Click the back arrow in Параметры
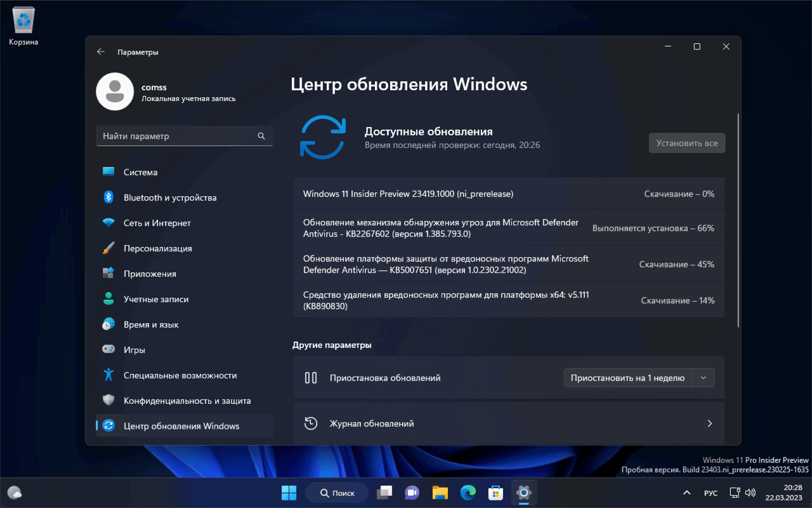The height and width of the screenshot is (508, 812). click(x=101, y=51)
